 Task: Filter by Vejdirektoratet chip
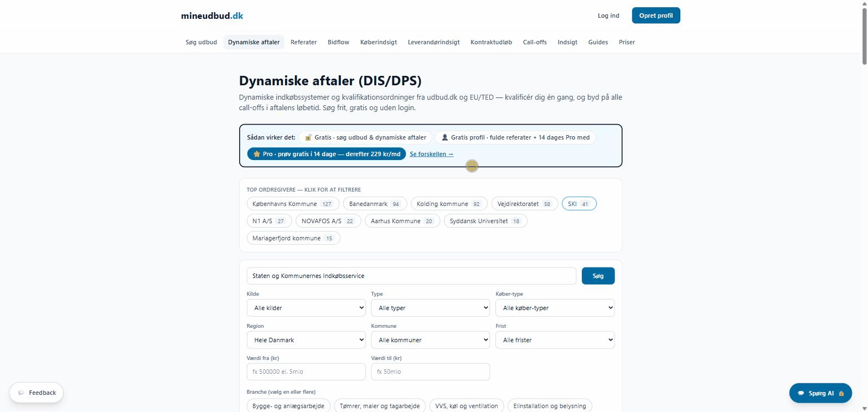(524, 204)
